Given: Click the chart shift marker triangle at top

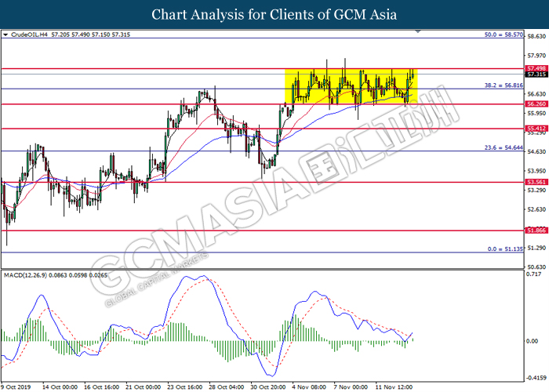Looking at the screenshot, I should [418, 31].
